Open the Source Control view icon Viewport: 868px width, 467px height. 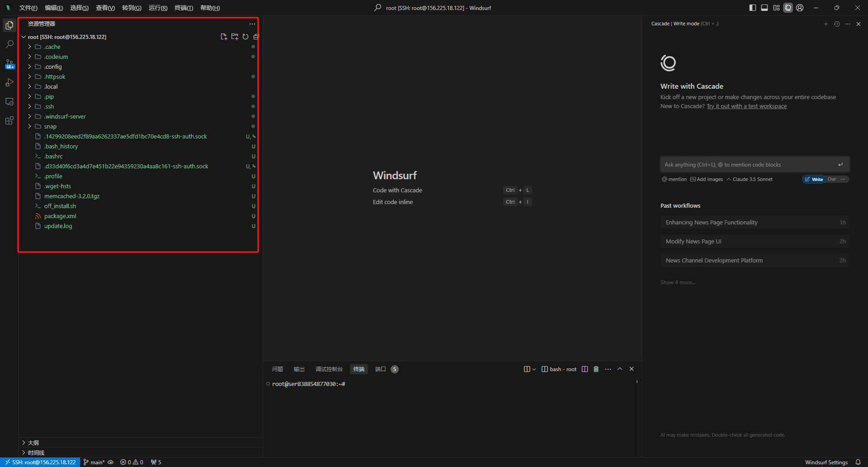[x=9, y=63]
